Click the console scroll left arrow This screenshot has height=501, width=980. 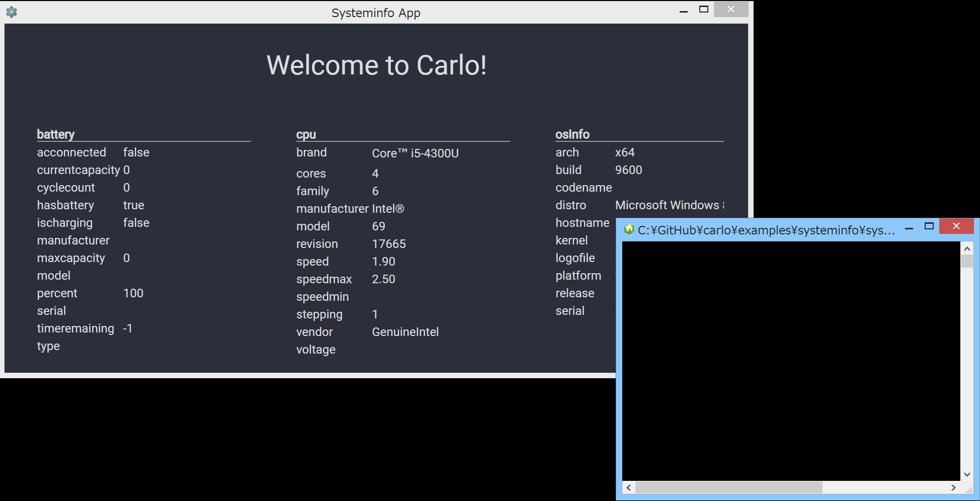629,487
